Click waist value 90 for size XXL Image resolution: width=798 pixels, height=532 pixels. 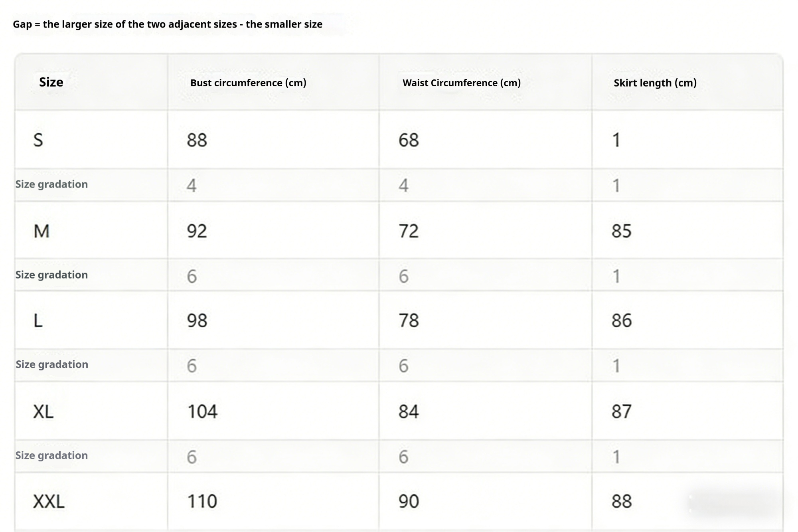pos(409,501)
